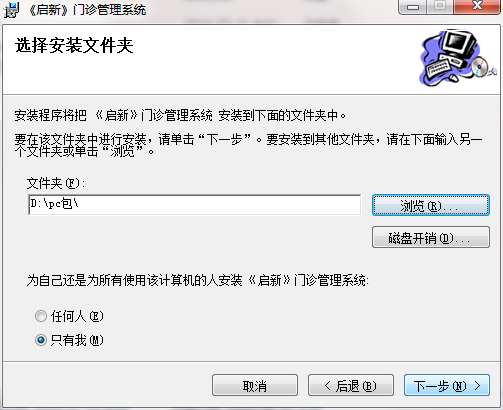Continue with the 下一步(N) button
Image resolution: width=503 pixels, height=410 pixels.
447,385
